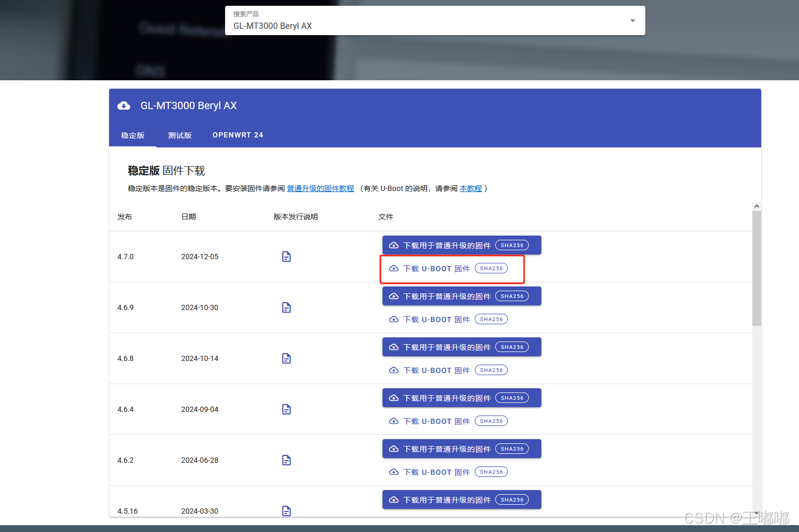The image size is (799, 532).
Task: Select date text 2024-03-30
Action: (200, 511)
